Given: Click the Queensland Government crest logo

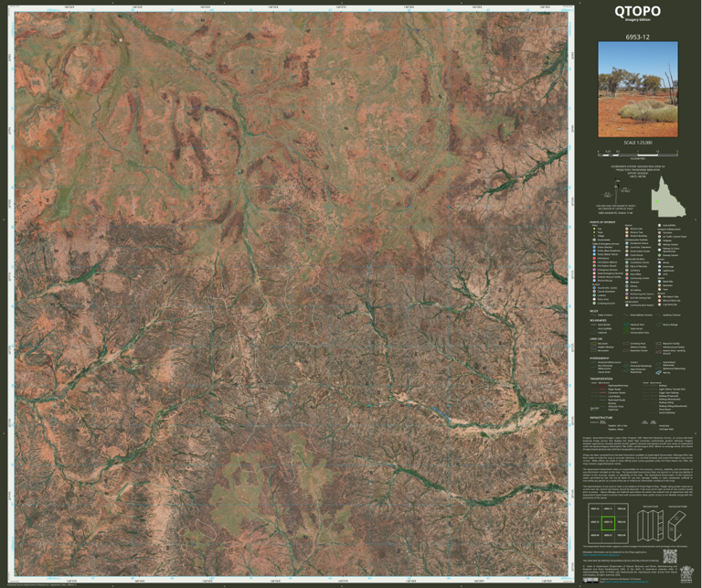Looking at the screenshot, I should [x=686, y=574].
